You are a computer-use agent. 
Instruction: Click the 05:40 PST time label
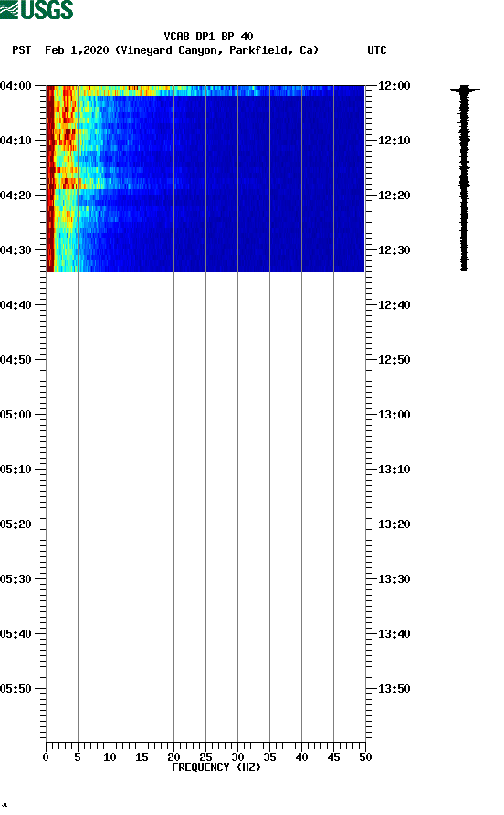(16, 634)
